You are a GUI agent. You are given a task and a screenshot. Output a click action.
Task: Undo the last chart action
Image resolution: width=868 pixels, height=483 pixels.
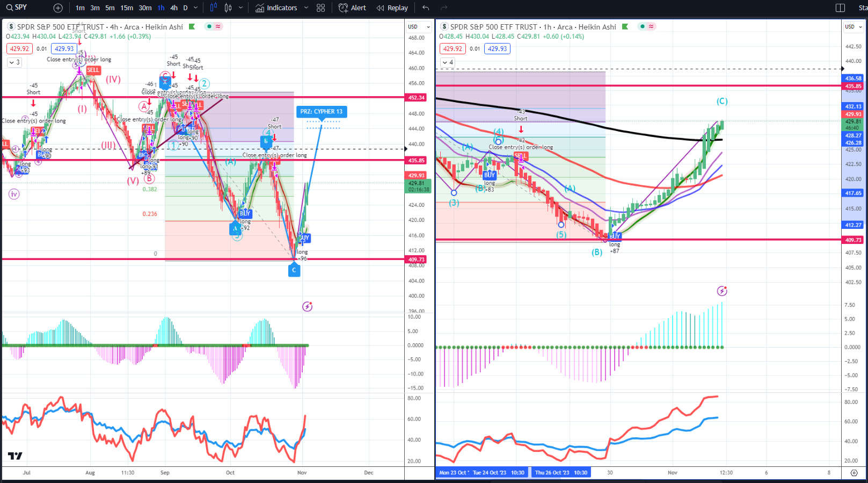[426, 8]
